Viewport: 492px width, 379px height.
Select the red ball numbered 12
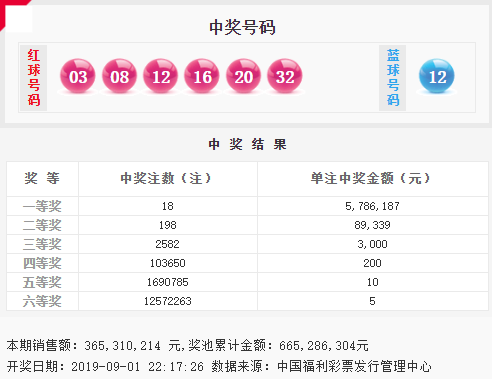[x=161, y=76]
